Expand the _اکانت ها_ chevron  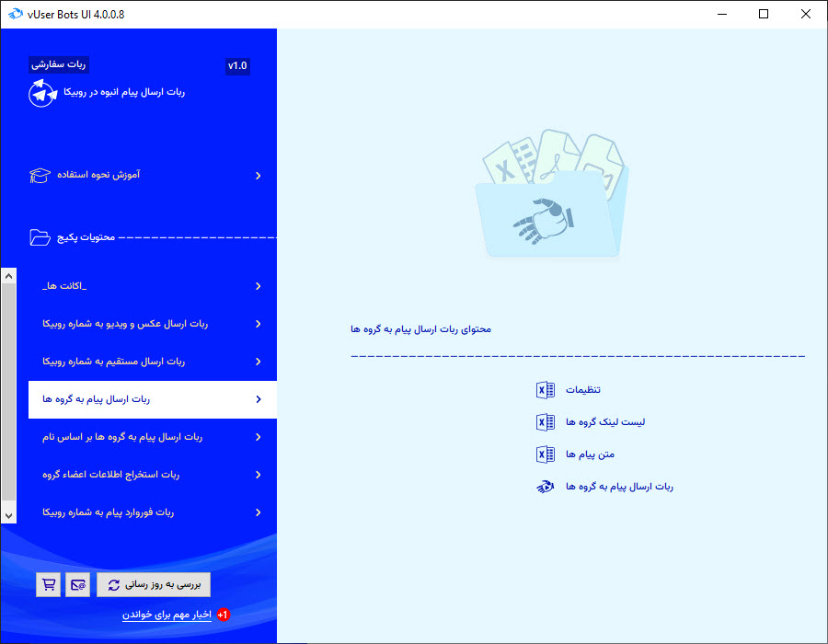point(259,286)
